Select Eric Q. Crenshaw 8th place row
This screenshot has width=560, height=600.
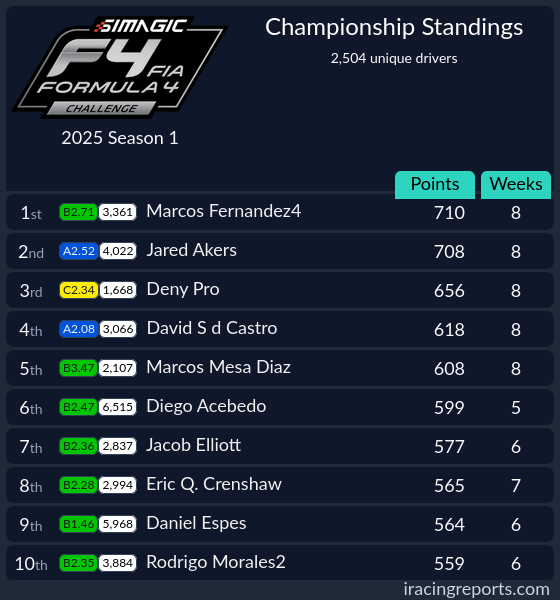pyautogui.click(x=280, y=485)
